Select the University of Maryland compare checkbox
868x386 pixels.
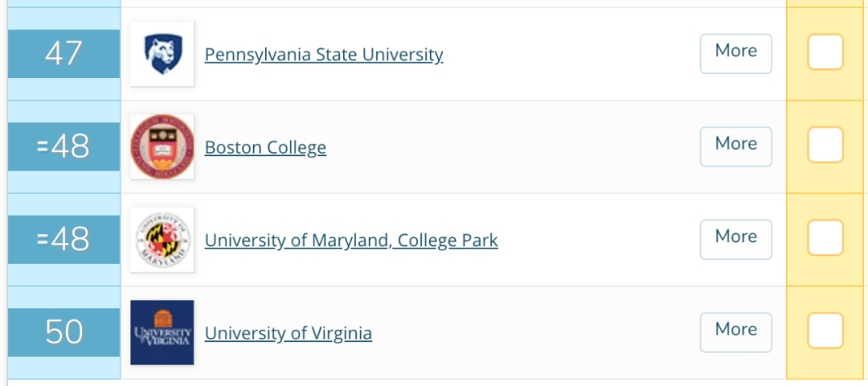point(825,239)
